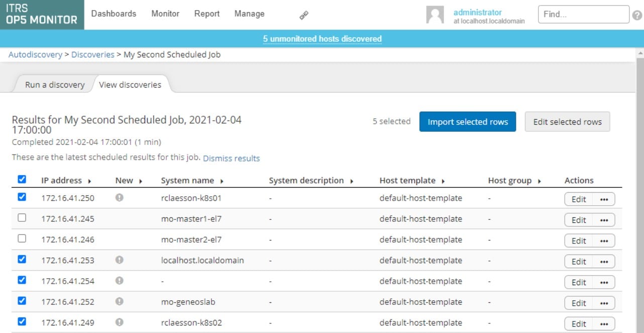Sort by the IP address column
The width and height of the screenshot is (644, 333).
(x=66, y=181)
